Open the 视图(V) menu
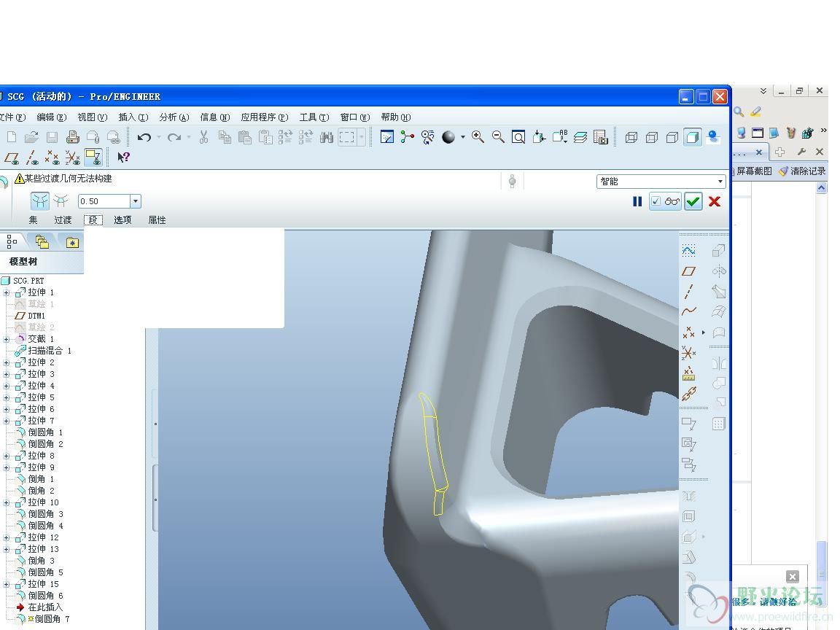The width and height of the screenshot is (840, 630). (x=92, y=117)
